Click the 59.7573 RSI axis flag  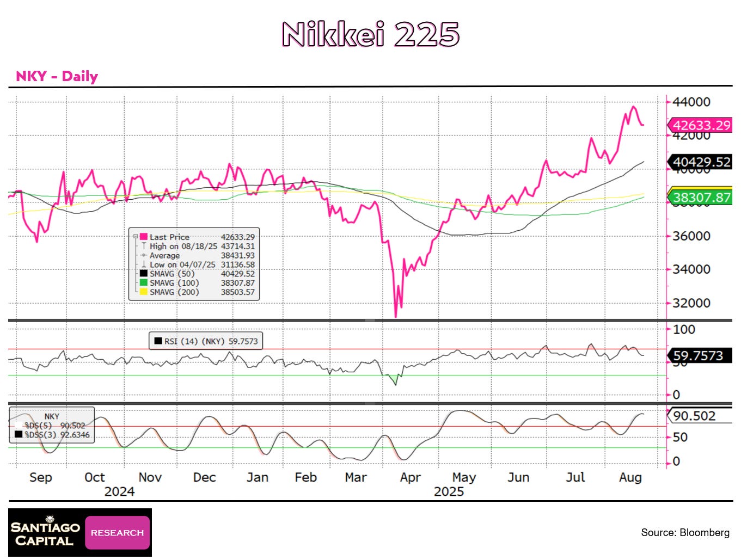700,356
